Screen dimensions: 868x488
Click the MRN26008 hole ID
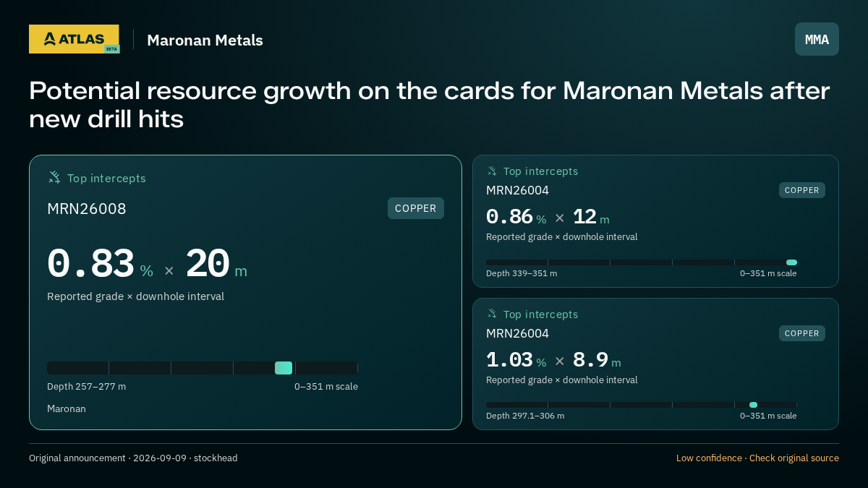click(87, 209)
